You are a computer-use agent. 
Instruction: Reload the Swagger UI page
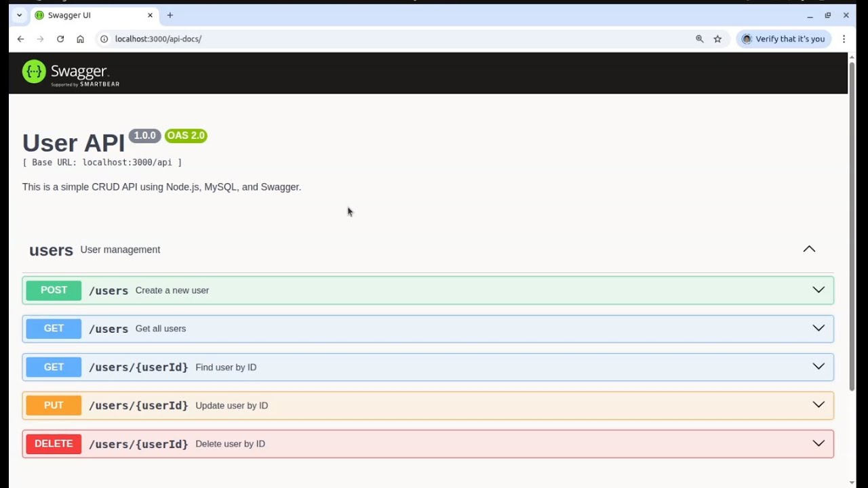coord(60,39)
